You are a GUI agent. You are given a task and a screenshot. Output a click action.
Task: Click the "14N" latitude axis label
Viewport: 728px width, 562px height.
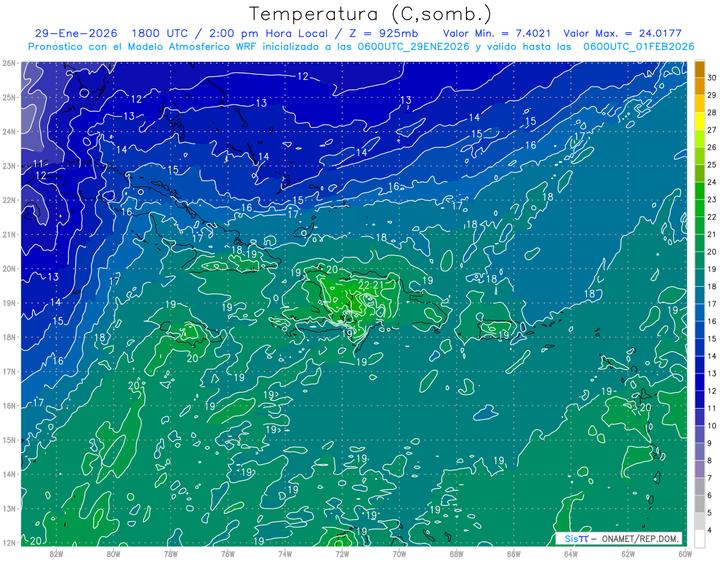coord(9,474)
